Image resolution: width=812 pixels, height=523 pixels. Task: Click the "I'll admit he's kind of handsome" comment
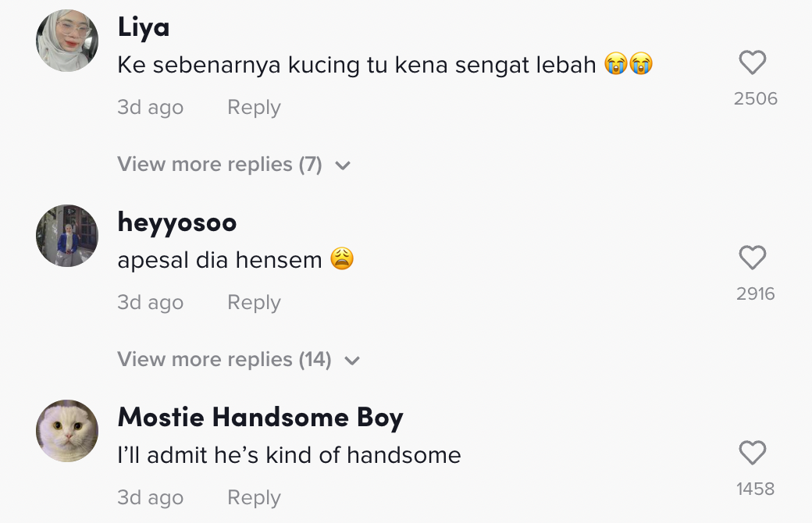[x=289, y=455]
